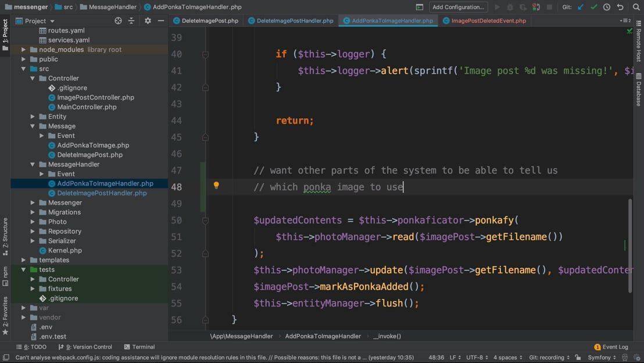Click the Stop red square icon
The height and width of the screenshot is (363, 644).
549,7
